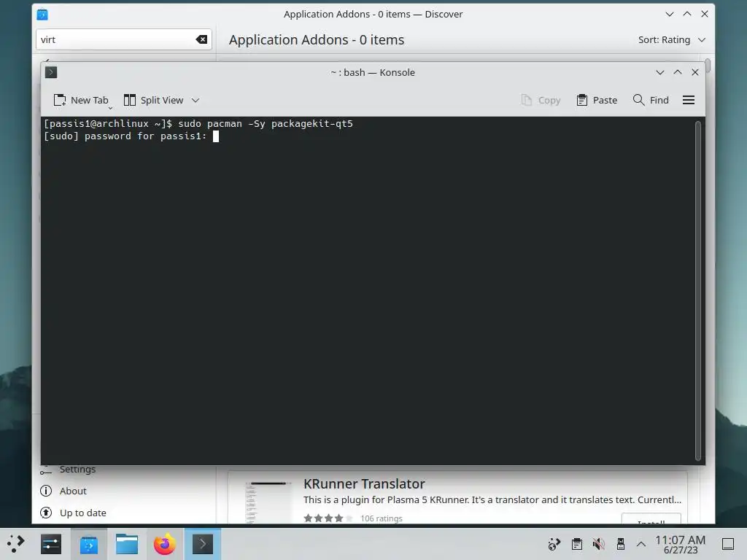
Task: Click the Show Desktop button on the panel
Action: [x=728, y=544]
